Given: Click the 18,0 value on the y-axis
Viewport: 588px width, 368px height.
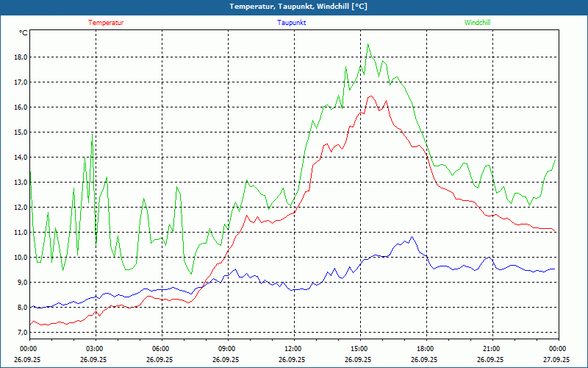Looking at the screenshot, I should (x=21, y=57).
